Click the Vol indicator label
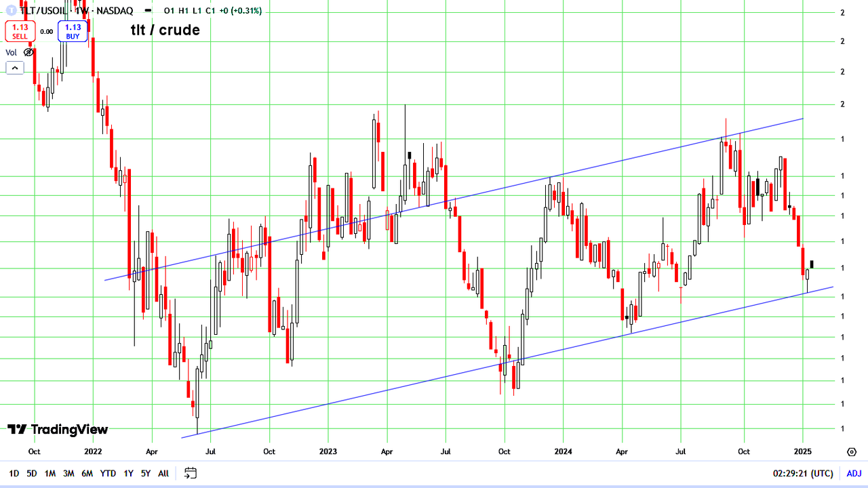The image size is (868, 488). (x=12, y=52)
